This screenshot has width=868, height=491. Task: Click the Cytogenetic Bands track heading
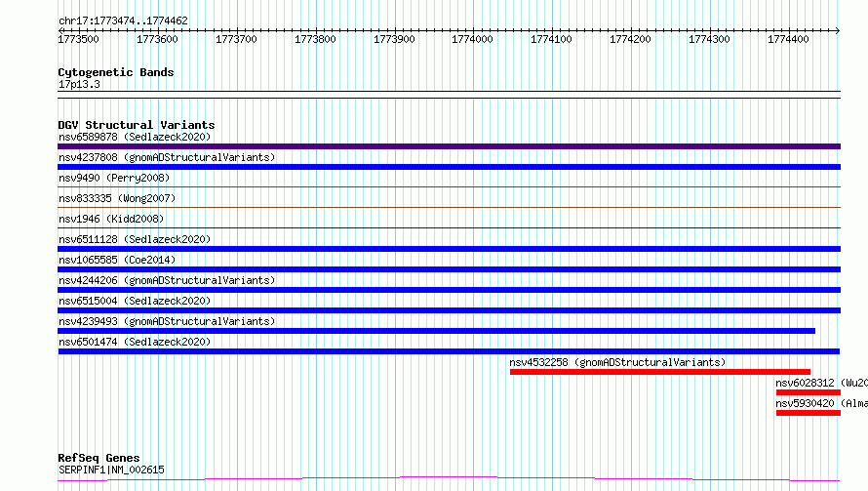pos(116,72)
